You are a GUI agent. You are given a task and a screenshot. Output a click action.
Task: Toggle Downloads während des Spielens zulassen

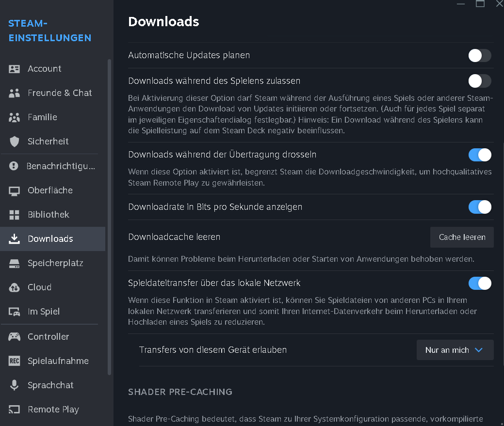pos(480,81)
